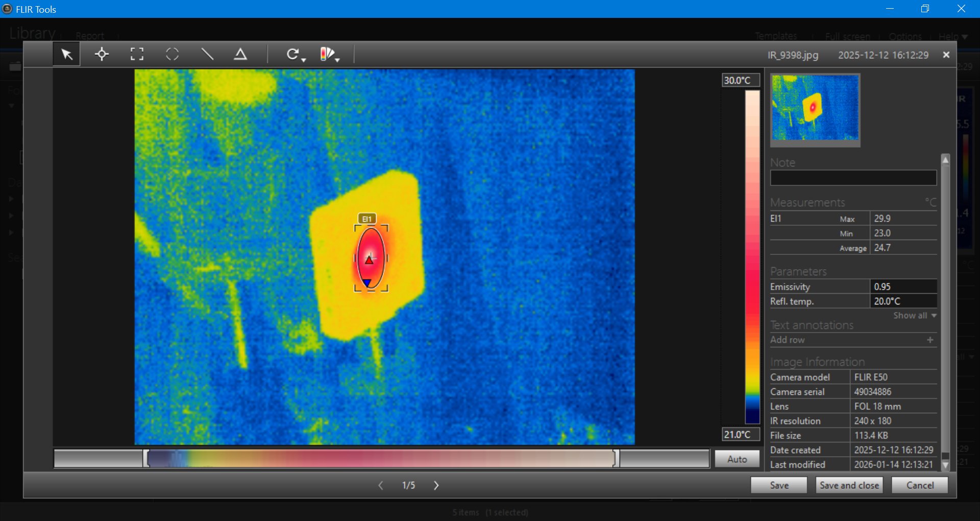The image size is (980, 521).
Task: Click the Note text field
Action: (853, 178)
